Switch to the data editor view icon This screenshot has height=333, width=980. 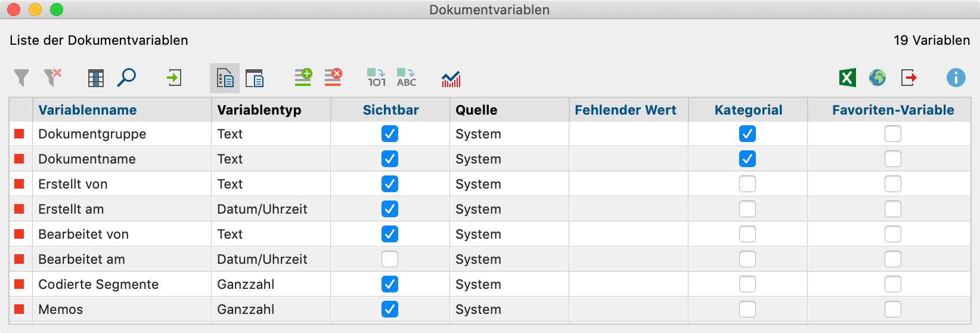(x=255, y=78)
